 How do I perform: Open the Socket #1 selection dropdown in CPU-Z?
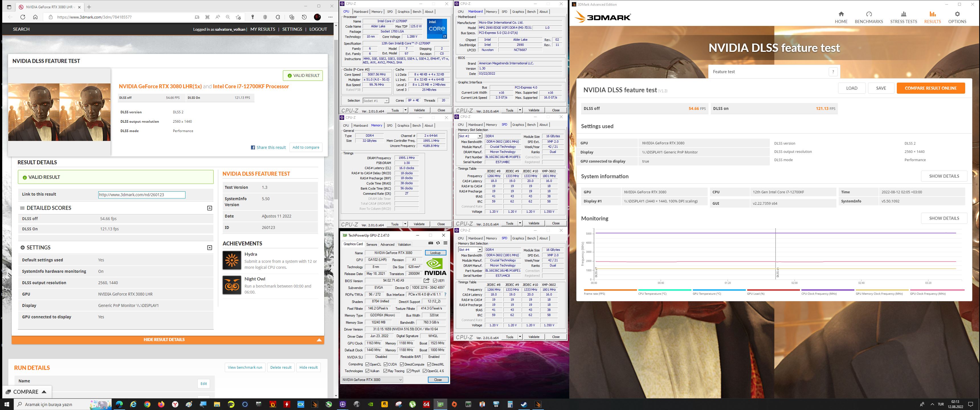click(375, 101)
